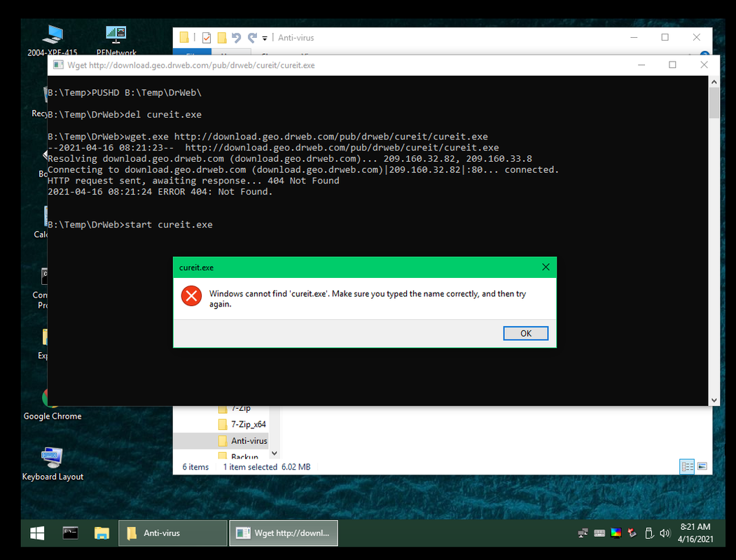
Task: Open the PENetwork desktop icon
Action: point(116,41)
